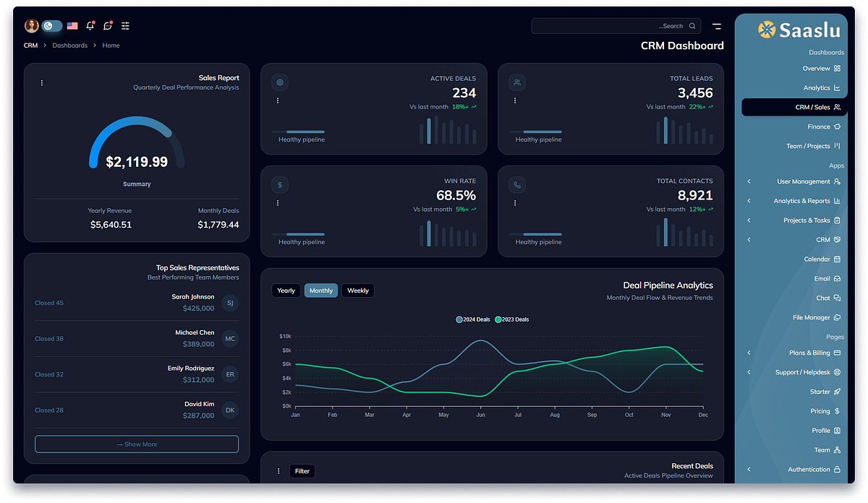The width and height of the screenshot is (868, 503).
Task: Toggle the sidebar hamburger menu
Action: point(717,26)
